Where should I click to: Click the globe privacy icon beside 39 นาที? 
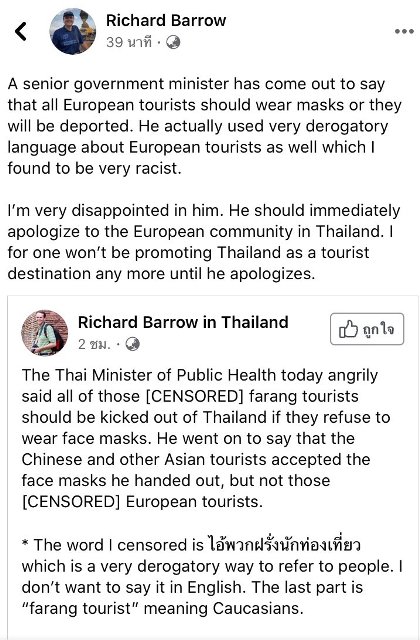pyautogui.click(x=173, y=42)
